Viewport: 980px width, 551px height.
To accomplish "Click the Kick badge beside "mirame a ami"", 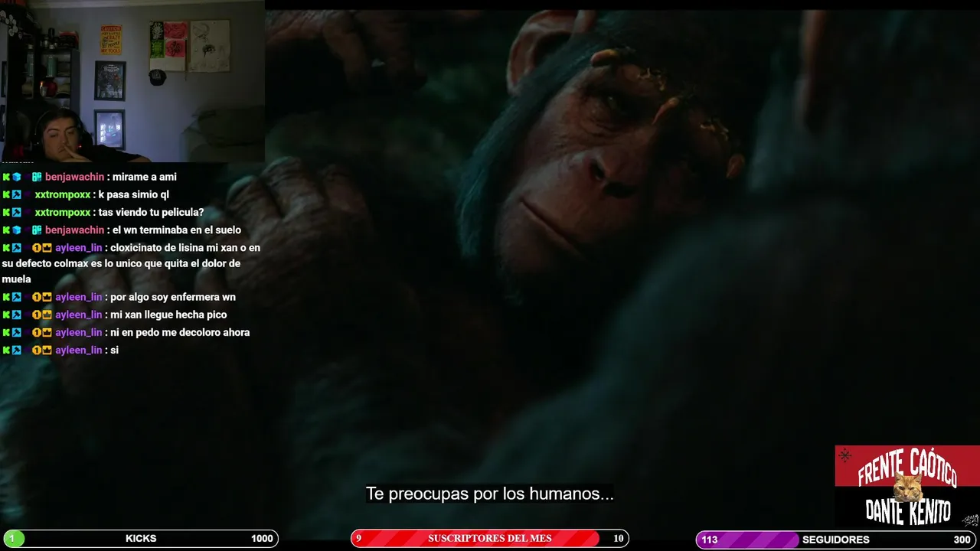I will [6, 177].
